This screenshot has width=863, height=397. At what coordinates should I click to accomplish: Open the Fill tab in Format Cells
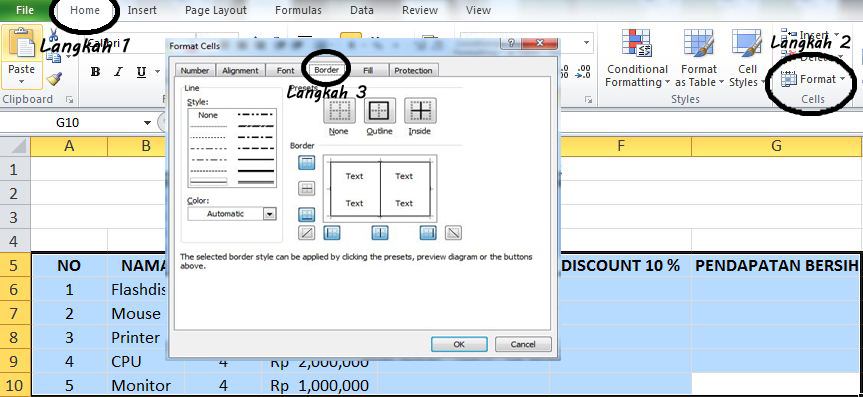[x=368, y=70]
